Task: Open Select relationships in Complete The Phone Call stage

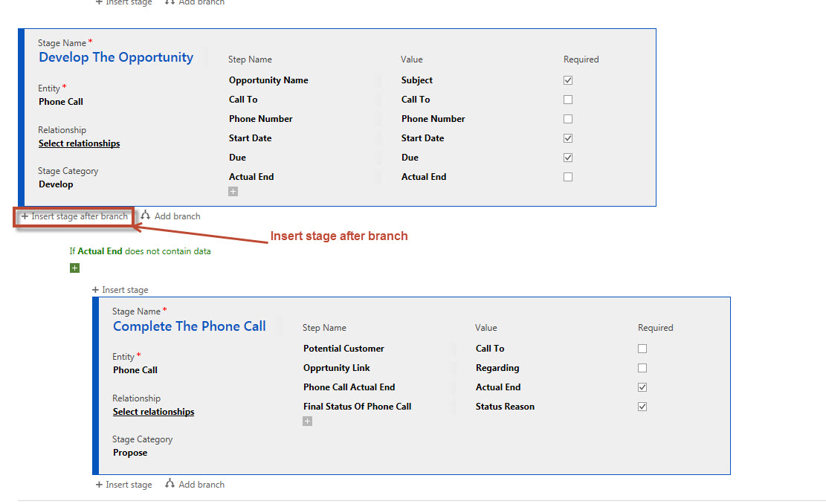Action: 153,412
